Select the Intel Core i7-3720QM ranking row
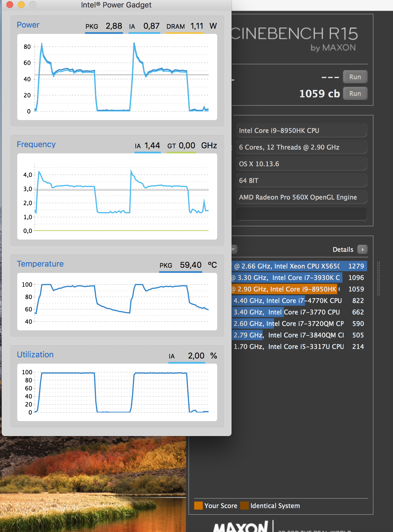 pos(299,323)
